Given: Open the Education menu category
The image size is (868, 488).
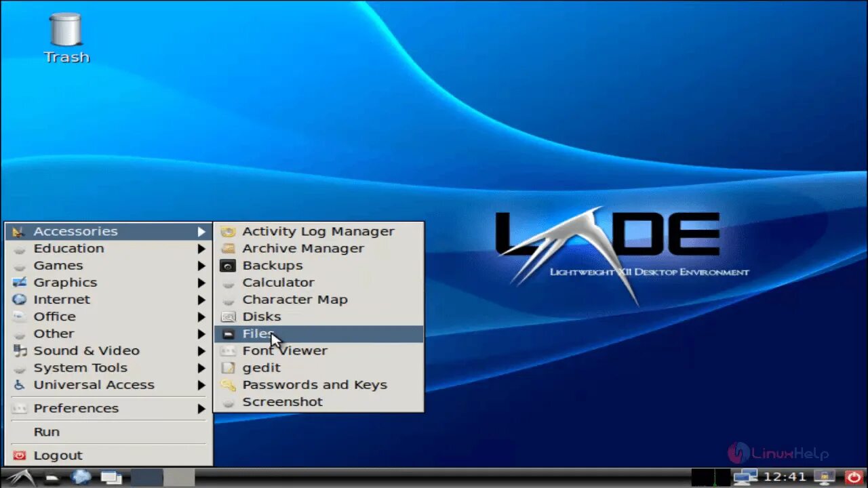Looking at the screenshot, I should click(x=108, y=248).
